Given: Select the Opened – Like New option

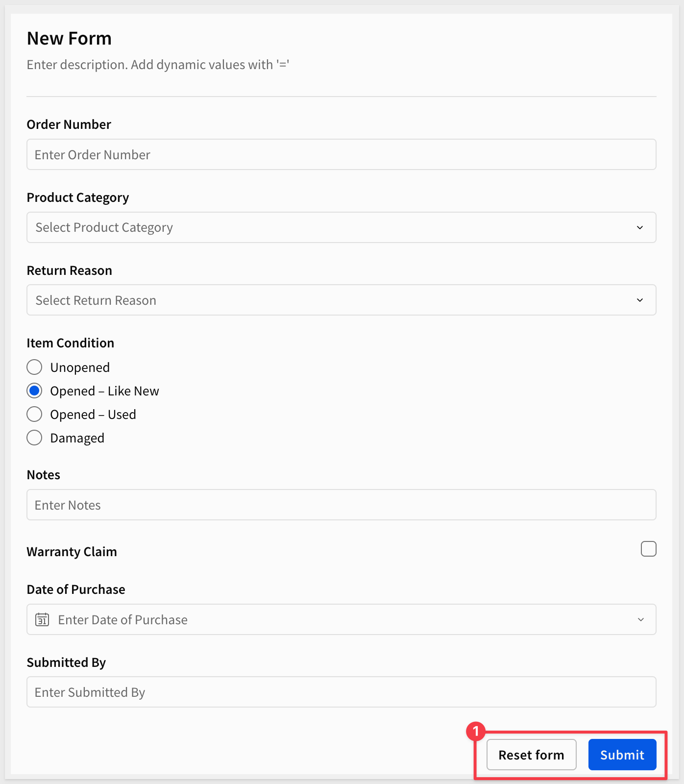Looking at the screenshot, I should (x=34, y=391).
